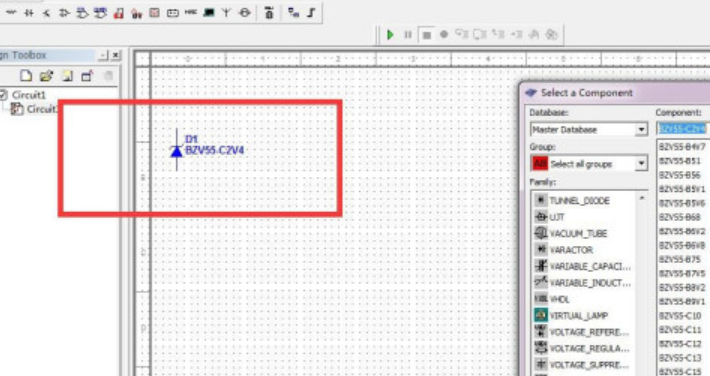This screenshot has height=376, width=710.
Task: Click the paint-palette icon ending the simulation toolbar
Action: (x=551, y=34)
